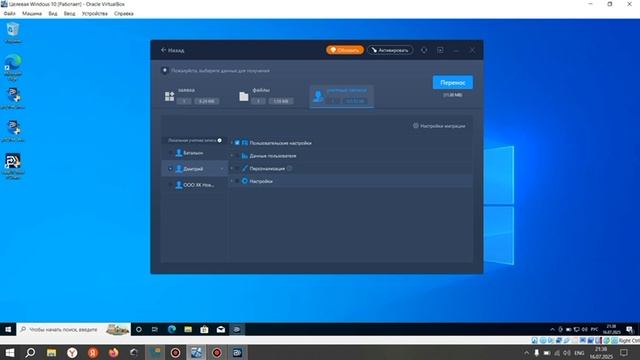This screenshot has height=360, width=640.
Task: Click the Cortana circle in guest taskbar
Action: point(139,329)
